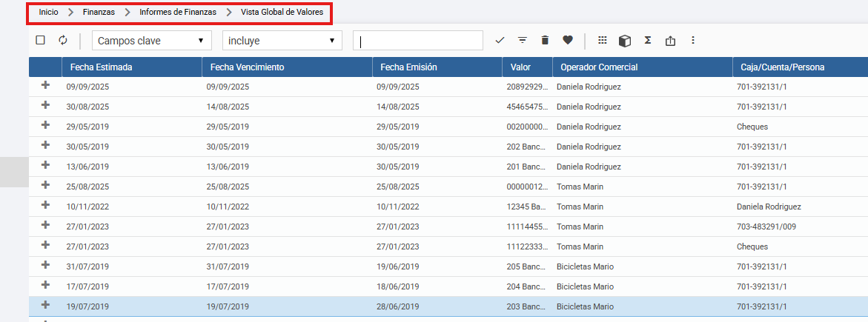Expand row with Fecha Estimada 30/08/2025
This screenshot has width=868, height=322.
[45, 105]
